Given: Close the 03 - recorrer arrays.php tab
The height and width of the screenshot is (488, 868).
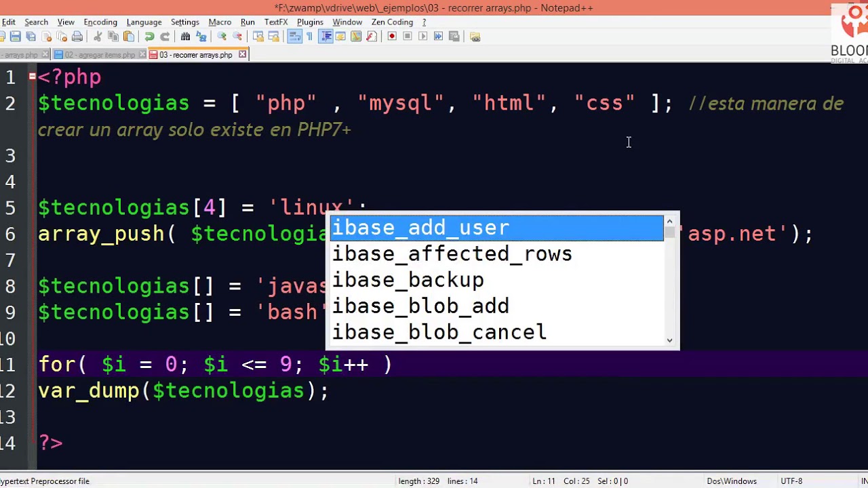Looking at the screenshot, I should pyautogui.click(x=242, y=54).
